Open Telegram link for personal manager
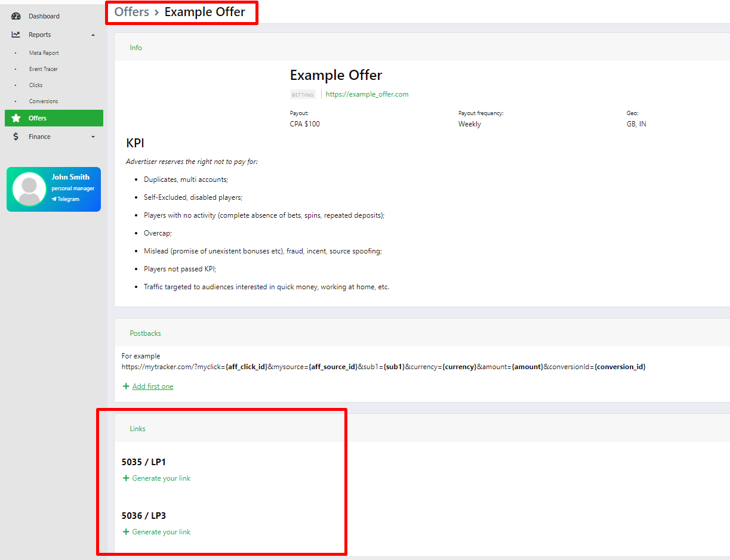This screenshot has width=730, height=560. [67, 199]
